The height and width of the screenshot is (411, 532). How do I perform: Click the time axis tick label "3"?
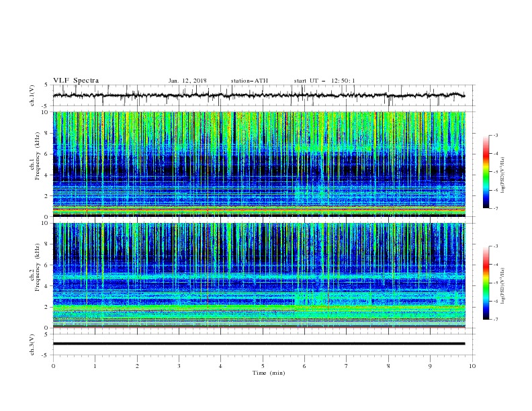[x=179, y=366]
